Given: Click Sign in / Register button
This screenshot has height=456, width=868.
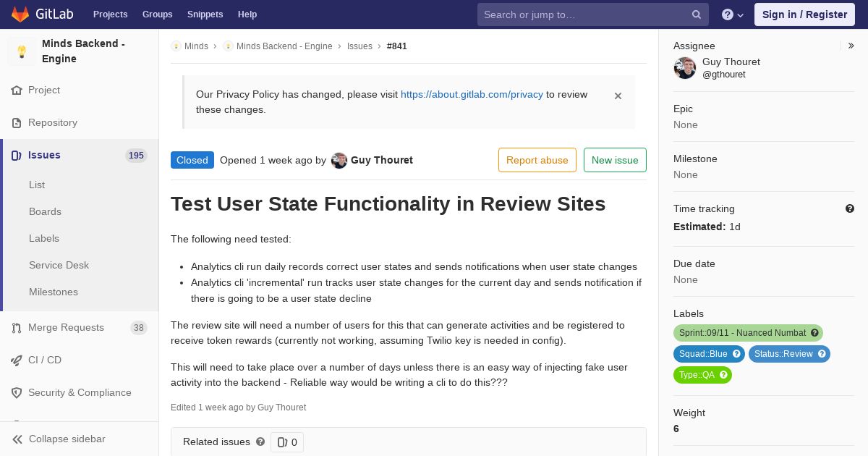Looking at the screenshot, I should 804,14.
